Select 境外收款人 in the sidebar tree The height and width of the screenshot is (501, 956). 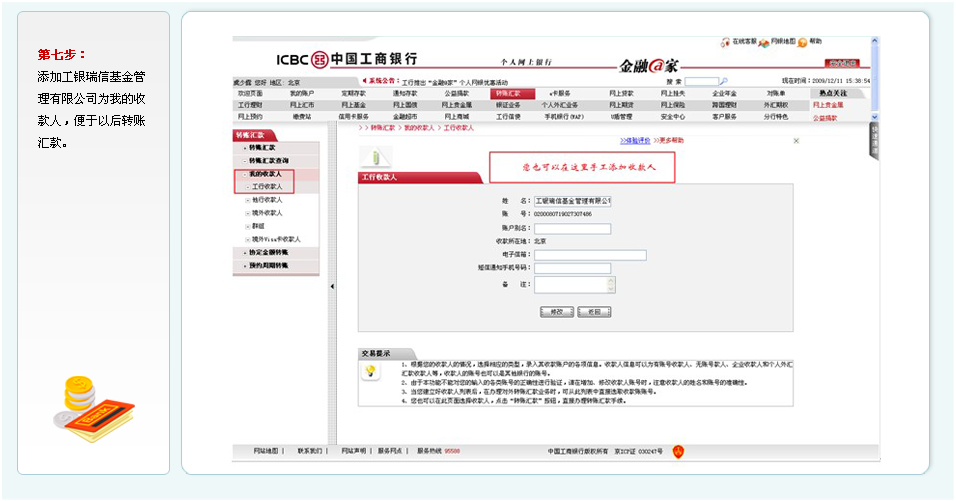coord(267,213)
